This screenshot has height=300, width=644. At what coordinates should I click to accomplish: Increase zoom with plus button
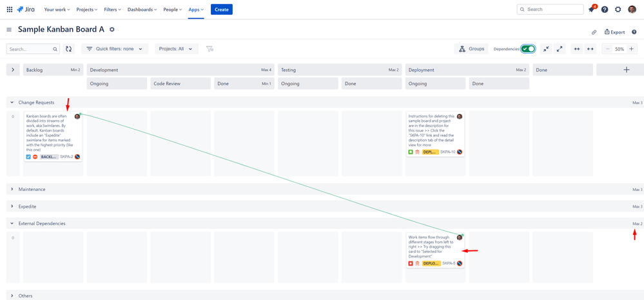pos(632,49)
